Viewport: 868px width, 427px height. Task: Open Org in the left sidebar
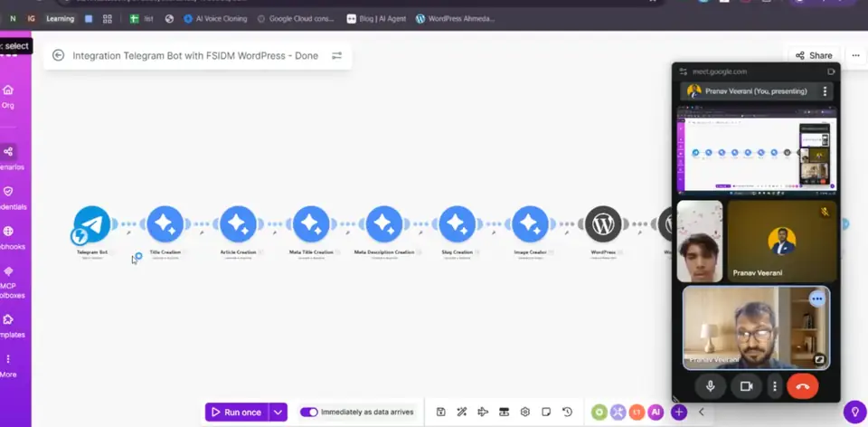click(8, 96)
